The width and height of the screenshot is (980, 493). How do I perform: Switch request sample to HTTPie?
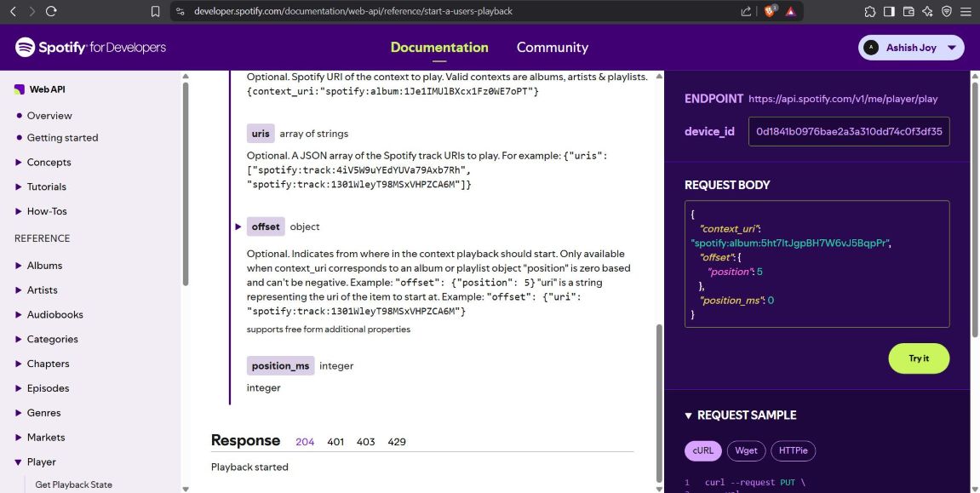794,450
